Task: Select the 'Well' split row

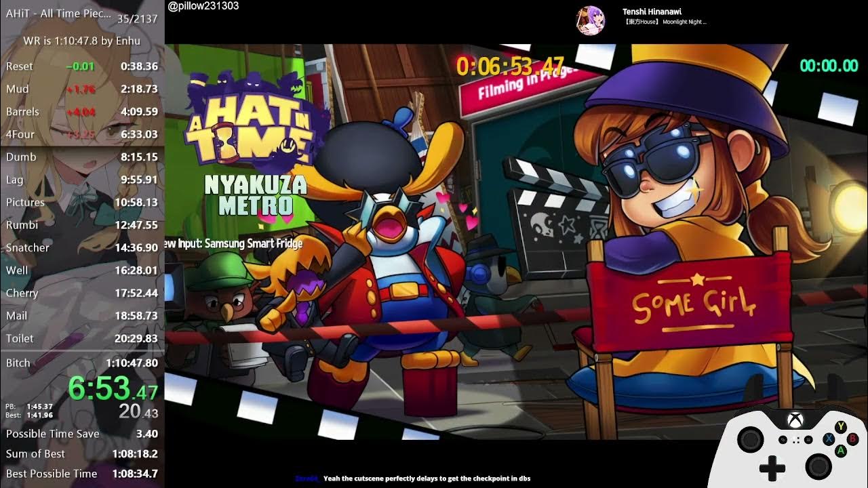Action: coord(82,270)
